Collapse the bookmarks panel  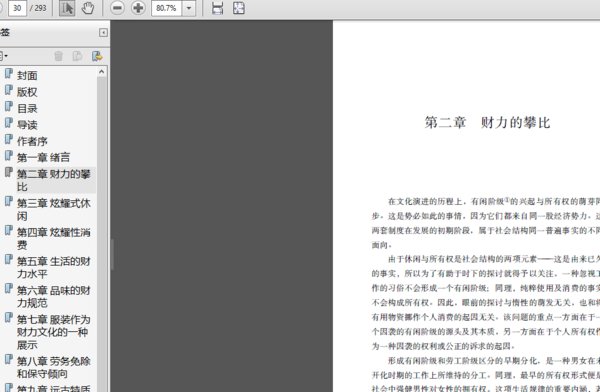(x=103, y=33)
